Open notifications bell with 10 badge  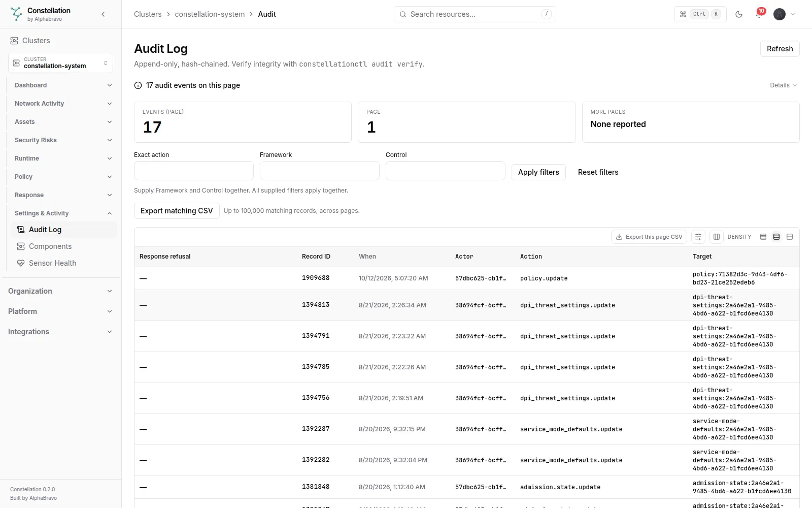759,14
